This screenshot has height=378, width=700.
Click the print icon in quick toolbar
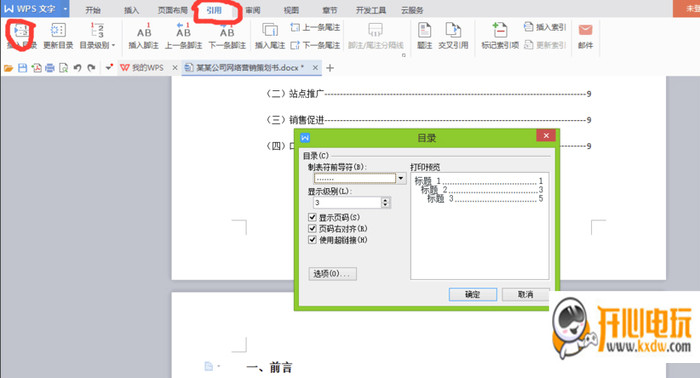coord(50,68)
